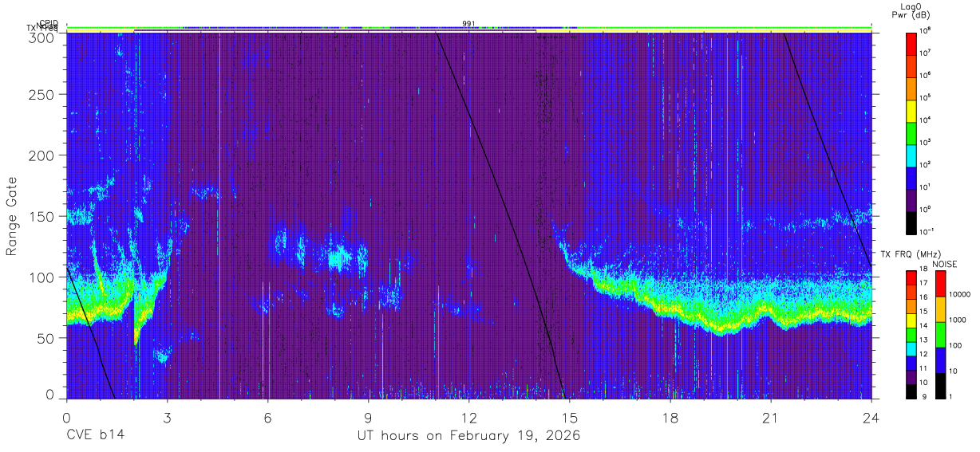Click the '200' tick on the Range Gate axis

[x=42, y=155]
